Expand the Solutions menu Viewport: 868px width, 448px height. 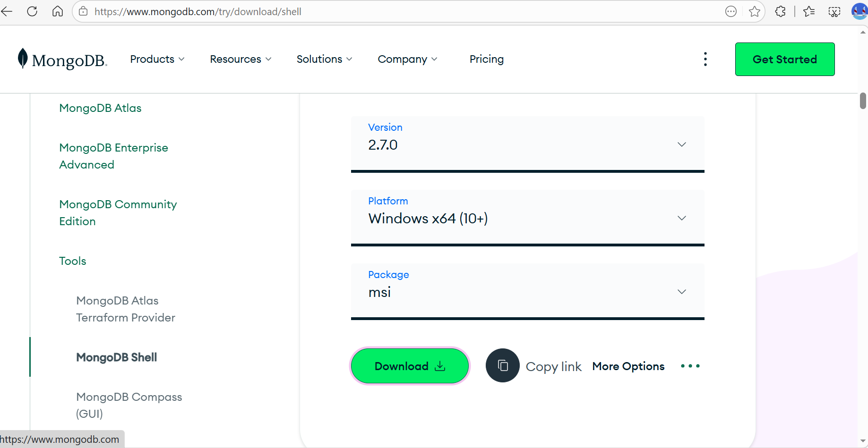(325, 59)
